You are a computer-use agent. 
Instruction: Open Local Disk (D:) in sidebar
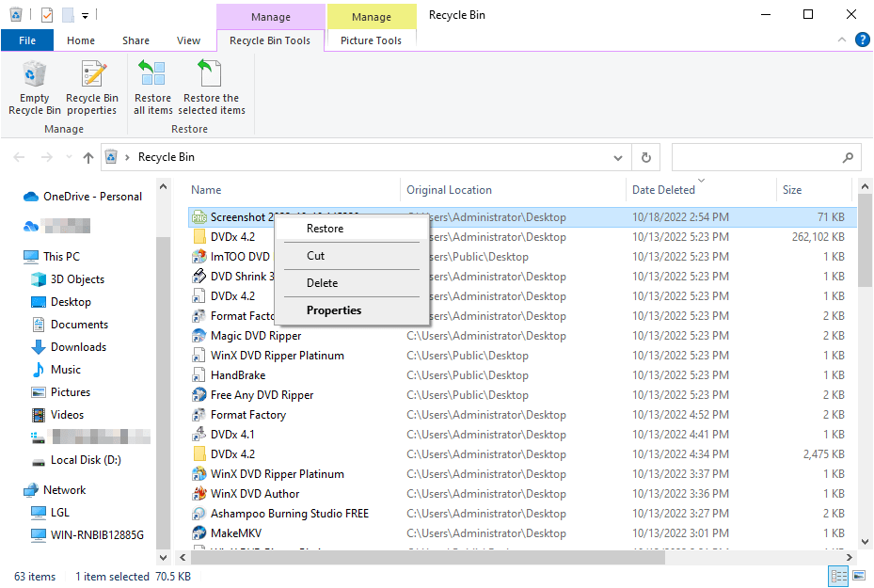click(76, 460)
